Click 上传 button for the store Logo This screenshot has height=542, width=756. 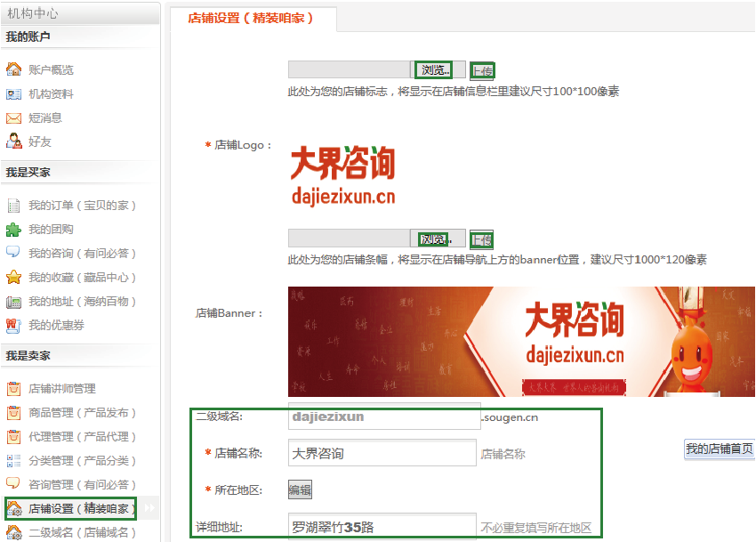point(482,71)
